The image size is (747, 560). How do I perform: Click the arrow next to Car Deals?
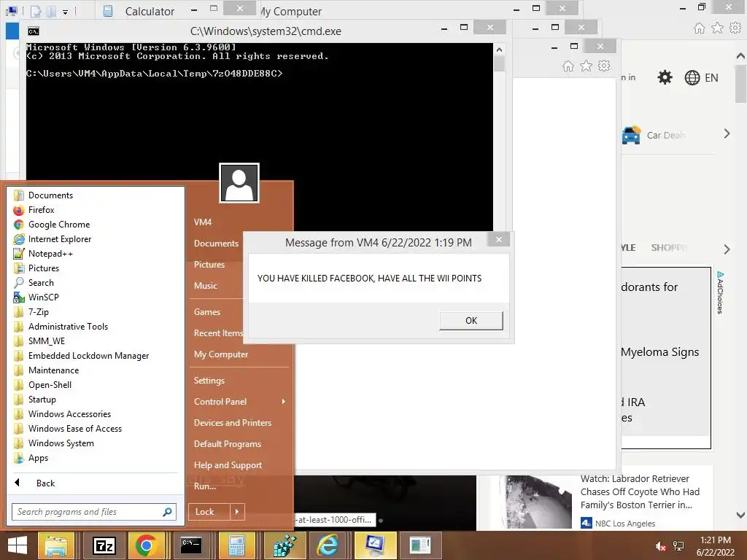727,134
